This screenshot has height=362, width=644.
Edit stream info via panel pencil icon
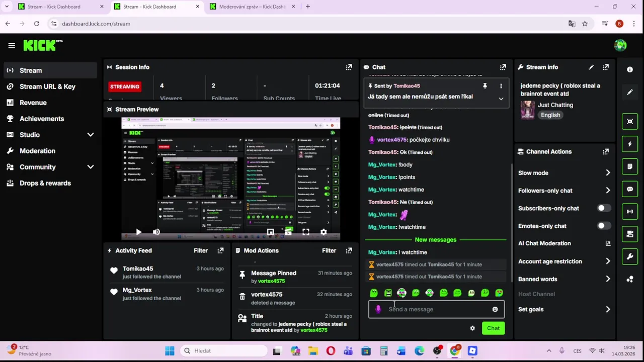(x=591, y=67)
